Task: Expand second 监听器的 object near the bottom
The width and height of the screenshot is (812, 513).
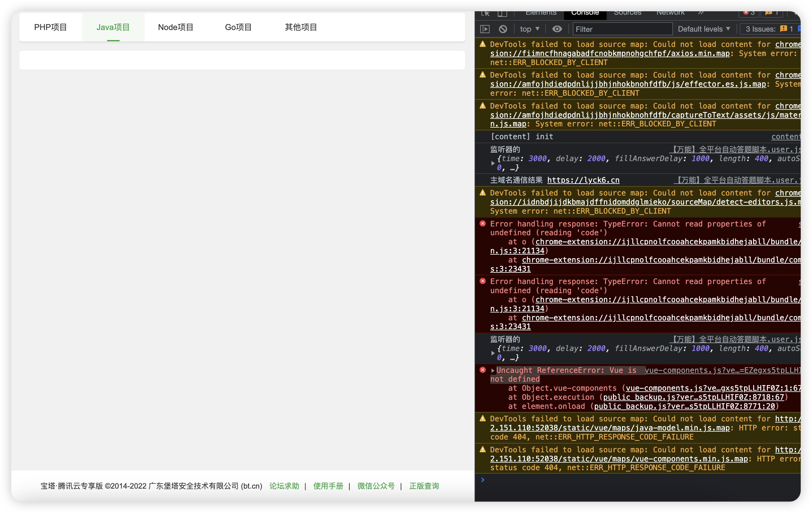Action: [x=493, y=353]
